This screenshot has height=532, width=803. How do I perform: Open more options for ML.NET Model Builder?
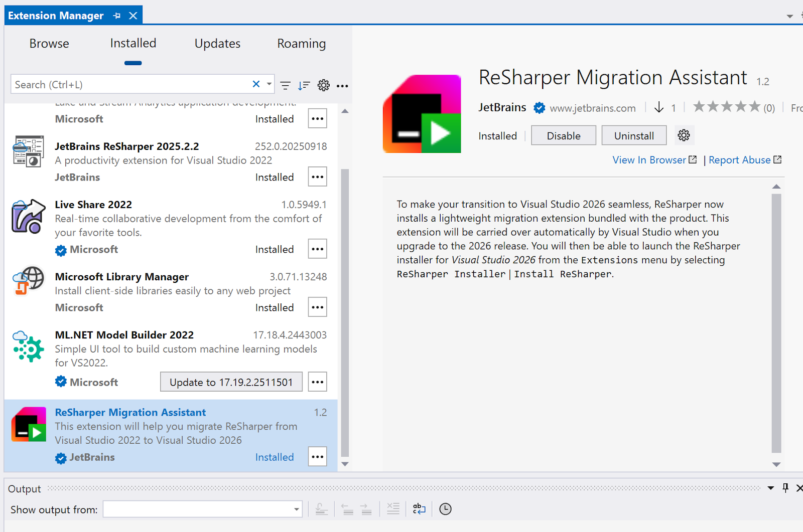(x=317, y=382)
